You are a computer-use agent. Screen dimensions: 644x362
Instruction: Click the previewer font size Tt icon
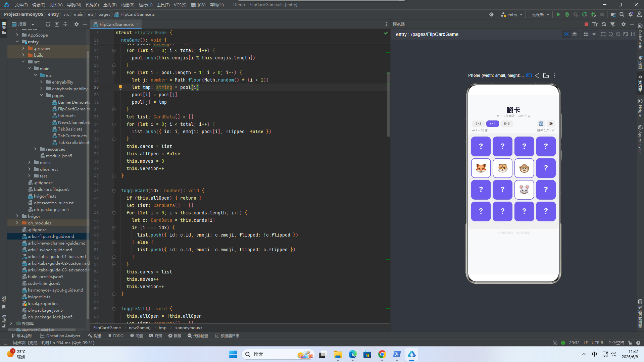coord(595,24)
